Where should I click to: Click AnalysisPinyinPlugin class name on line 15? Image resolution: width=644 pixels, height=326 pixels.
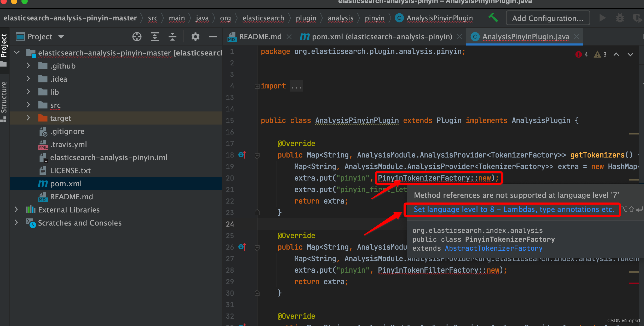point(357,121)
